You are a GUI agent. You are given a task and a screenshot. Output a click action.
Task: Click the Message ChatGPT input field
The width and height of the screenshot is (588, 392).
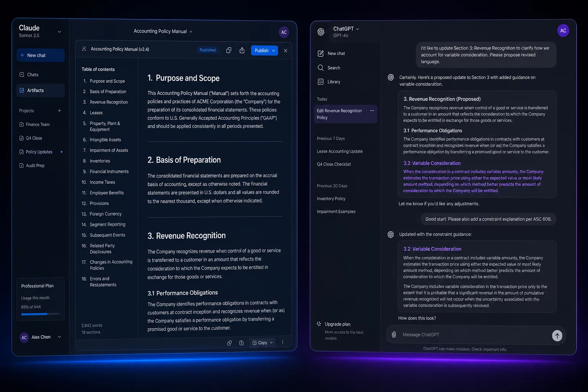pyautogui.click(x=475, y=335)
